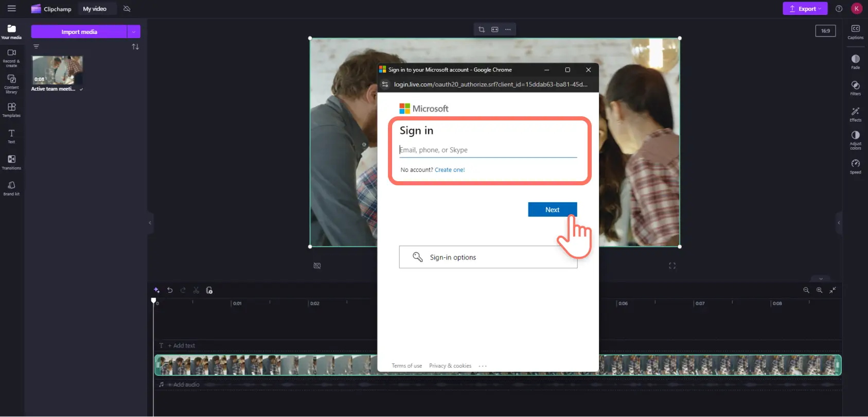Image resolution: width=868 pixels, height=417 pixels.
Task: Open more options above the preview
Action: click(x=508, y=29)
